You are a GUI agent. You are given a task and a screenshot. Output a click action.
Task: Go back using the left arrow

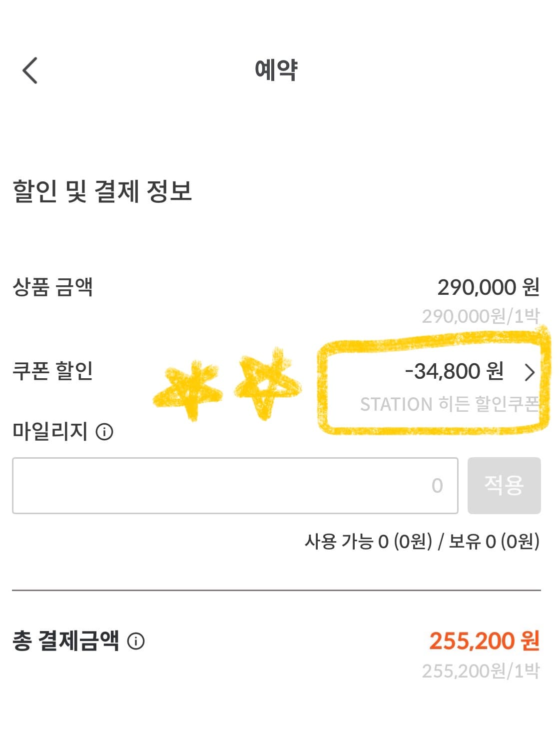30,70
